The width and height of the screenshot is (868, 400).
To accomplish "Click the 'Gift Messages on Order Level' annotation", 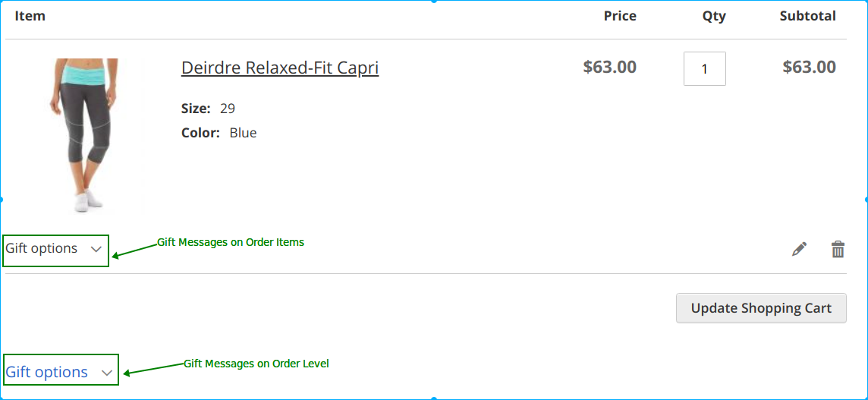I will coord(256,364).
